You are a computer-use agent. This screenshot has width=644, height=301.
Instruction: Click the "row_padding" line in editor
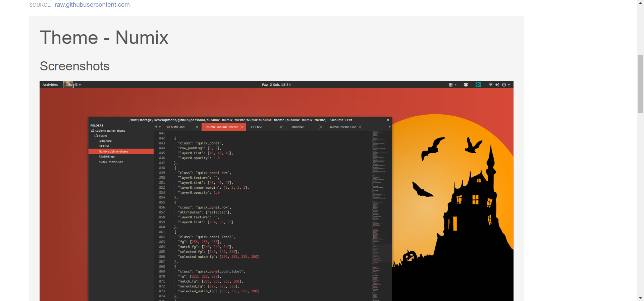pyautogui.click(x=200, y=148)
